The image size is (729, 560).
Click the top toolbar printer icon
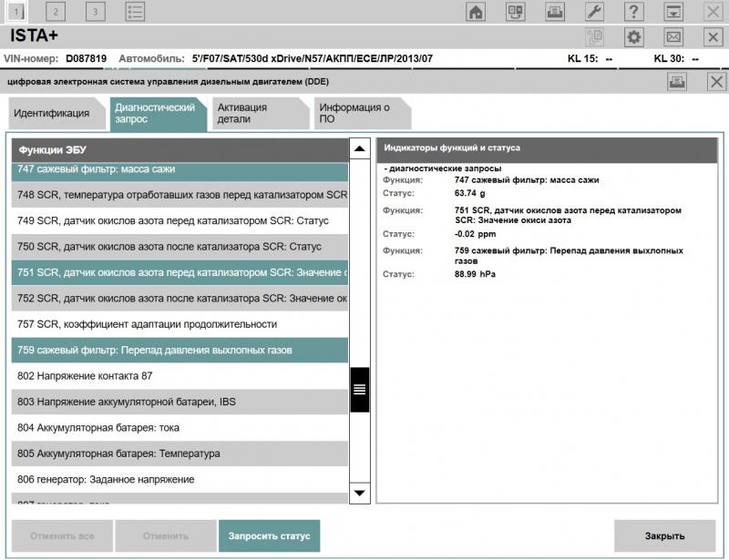(555, 12)
